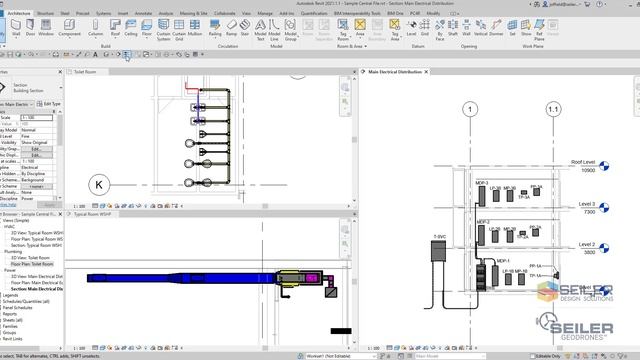The image size is (640, 360).
Task: Select the By Face opening tool
Action: point(440,30)
